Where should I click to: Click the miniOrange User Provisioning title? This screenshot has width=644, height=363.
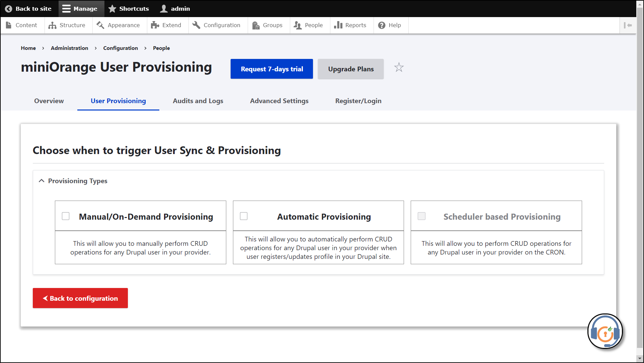(x=116, y=67)
